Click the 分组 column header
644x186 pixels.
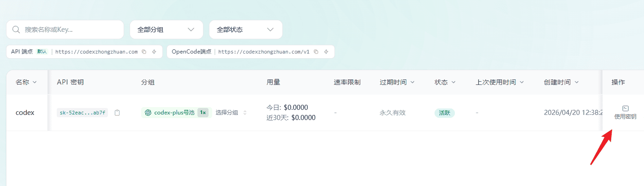(x=148, y=82)
